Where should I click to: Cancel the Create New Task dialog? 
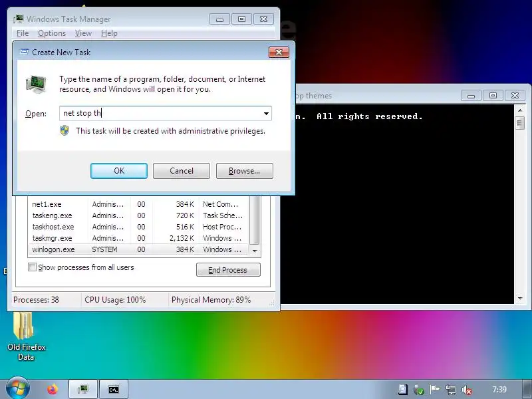[x=181, y=171]
